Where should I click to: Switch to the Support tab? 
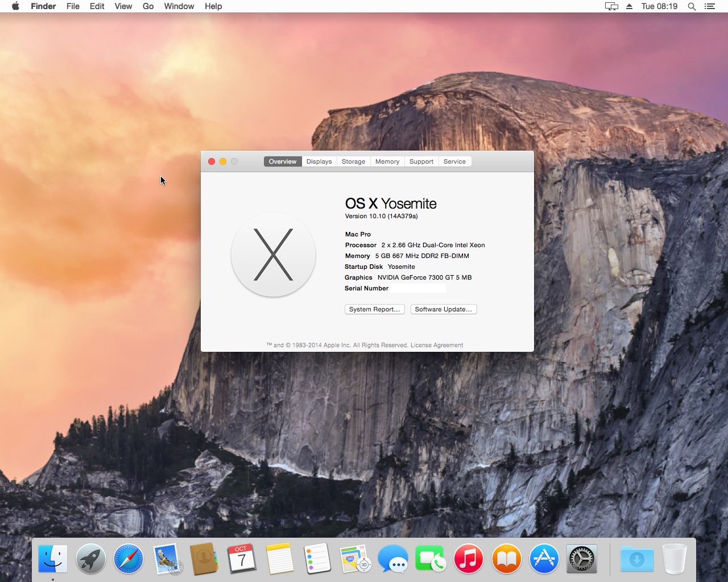(x=421, y=161)
